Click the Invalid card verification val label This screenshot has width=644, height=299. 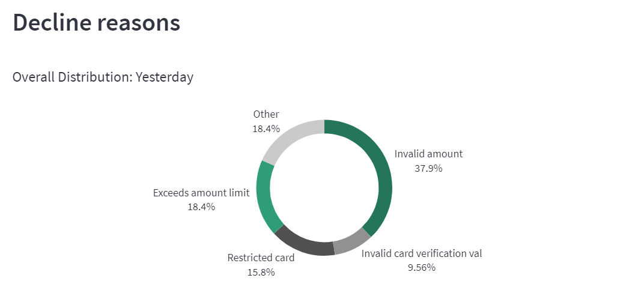click(x=421, y=253)
